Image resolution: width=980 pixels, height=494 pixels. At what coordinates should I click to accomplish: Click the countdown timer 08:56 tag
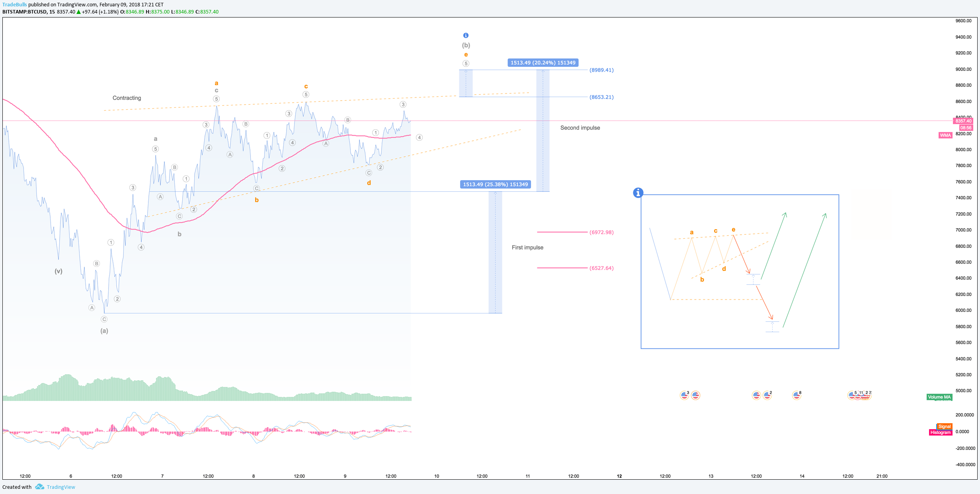pos(966,128)
